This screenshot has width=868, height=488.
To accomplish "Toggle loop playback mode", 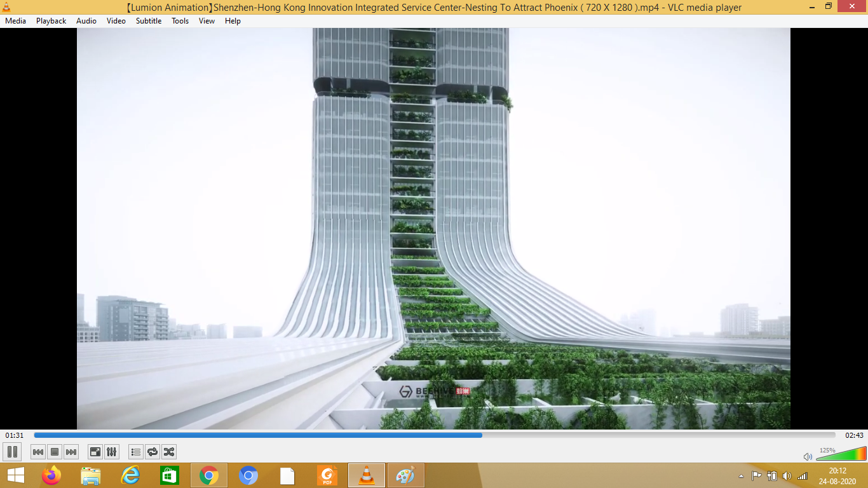I will (152, 452).
